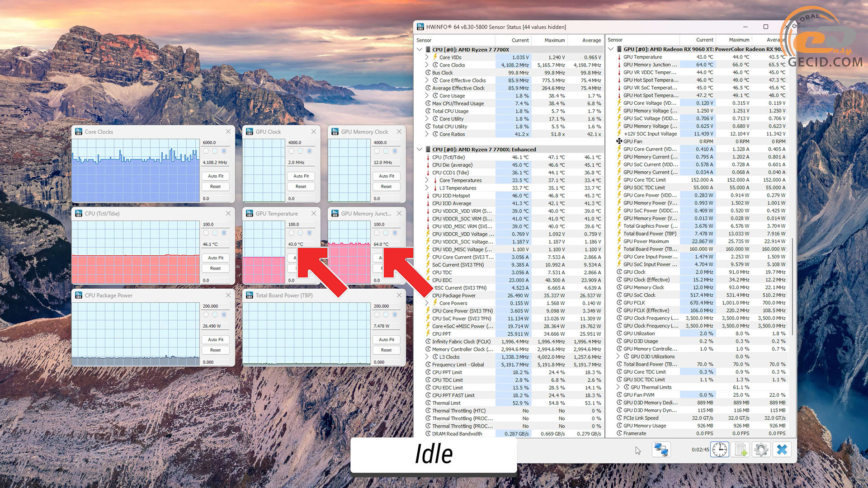Click the GPU Fan sensor icon
Viewport: 868px width, 488px height.
pos(619,141)
